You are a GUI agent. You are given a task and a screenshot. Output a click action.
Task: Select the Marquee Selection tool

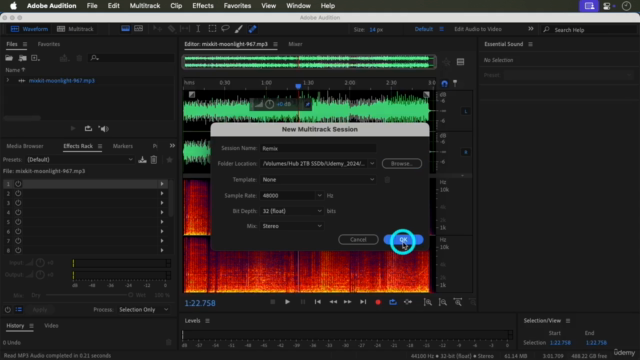[x=212, y=29]
